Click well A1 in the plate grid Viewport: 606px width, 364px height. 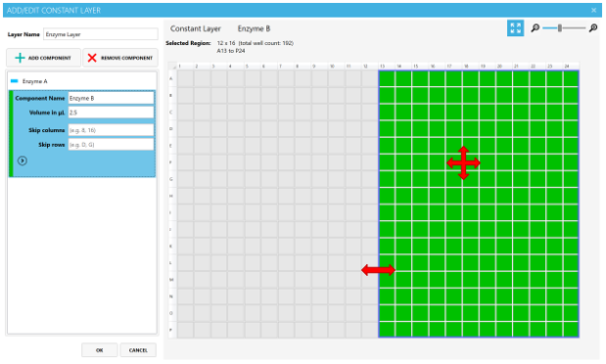(x=185, y=79)
